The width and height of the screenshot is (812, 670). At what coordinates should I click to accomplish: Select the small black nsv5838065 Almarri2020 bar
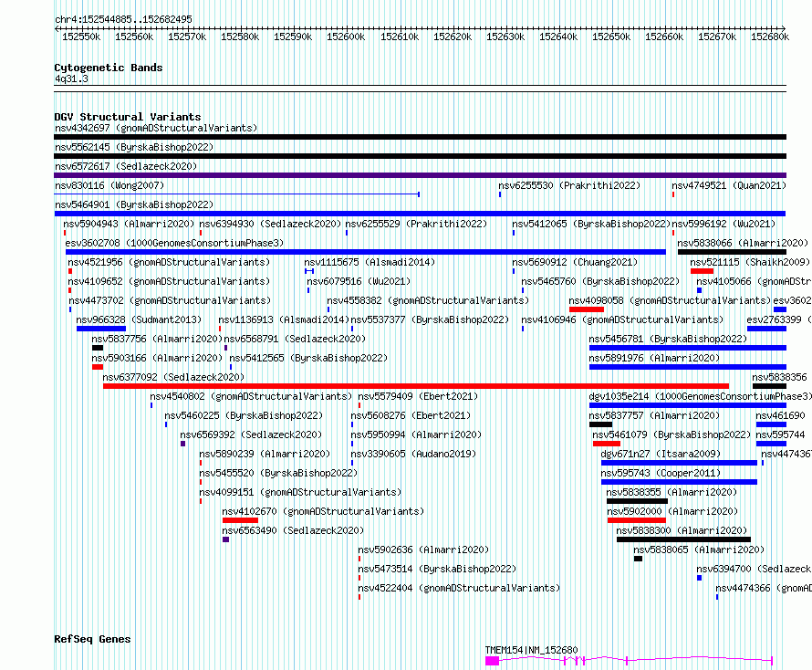638,559
